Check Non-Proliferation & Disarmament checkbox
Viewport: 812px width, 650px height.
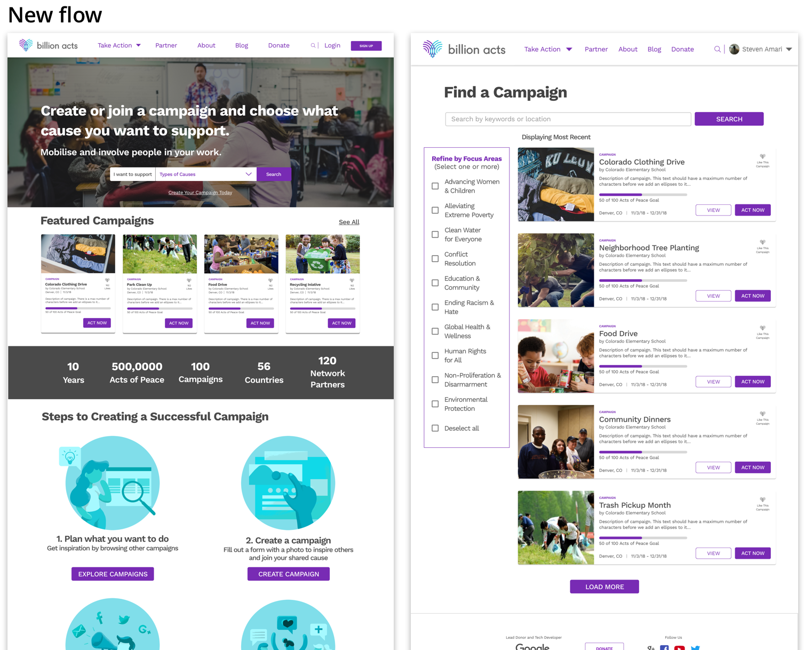pos(435,380)
